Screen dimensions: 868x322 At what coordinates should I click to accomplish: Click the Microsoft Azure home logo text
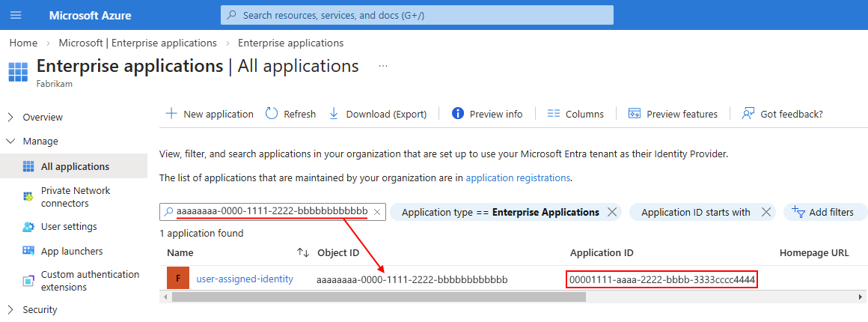tap(91, 16)
